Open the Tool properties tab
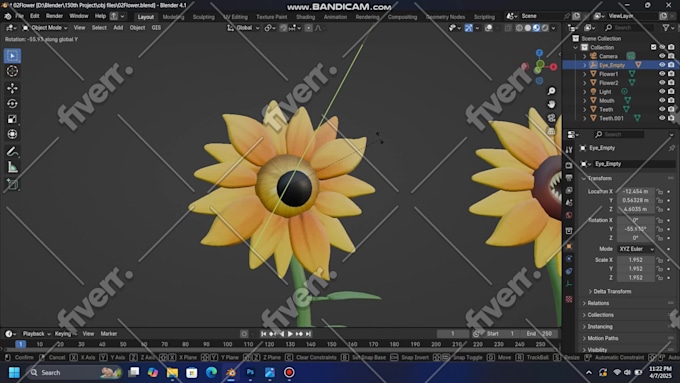 (569, 150)
